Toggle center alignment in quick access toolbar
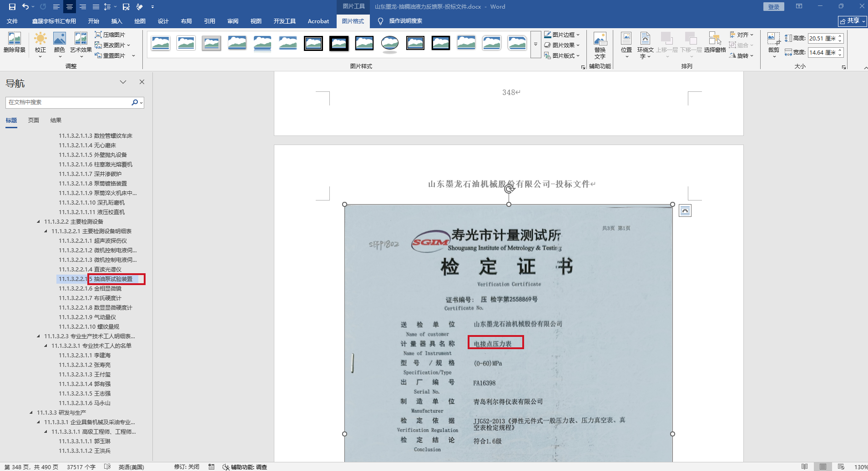The height and width of the screenshot is (471, 868). (x=70, y=7)
